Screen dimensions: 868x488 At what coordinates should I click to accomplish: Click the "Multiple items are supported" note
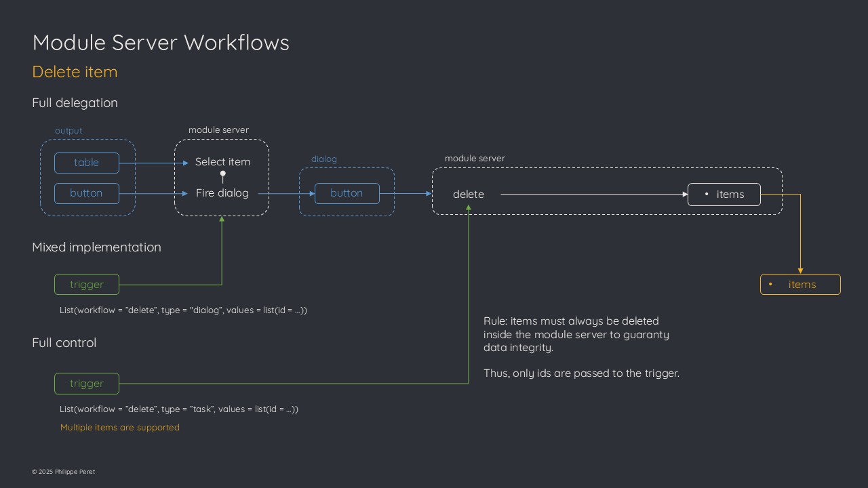coord(120,428)
